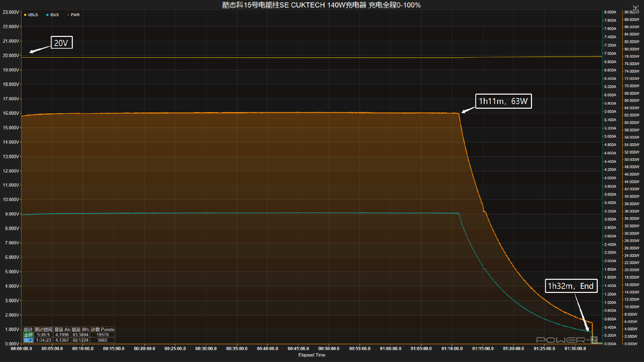The width and height of the screenshot is (644, 362).
Task: Click the 3.200A current axis label
Action: click(x=610, y=211)
